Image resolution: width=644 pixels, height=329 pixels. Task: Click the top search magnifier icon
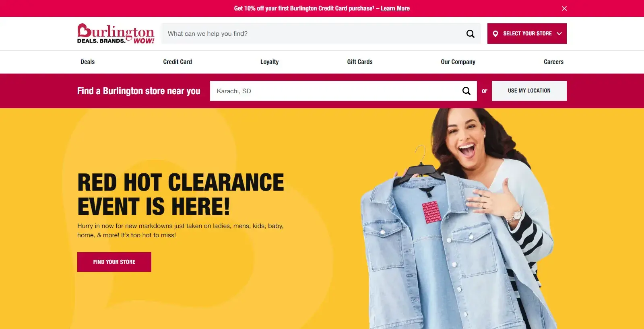pos(470,34)
